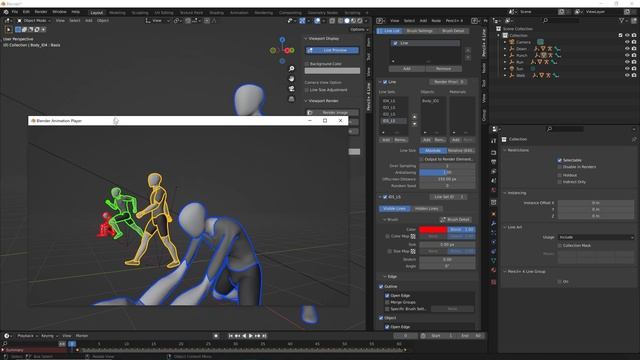Jump to the timeline end frame
Screen dimensions: 640x360
pyautogui.click(x=264, y=336)
